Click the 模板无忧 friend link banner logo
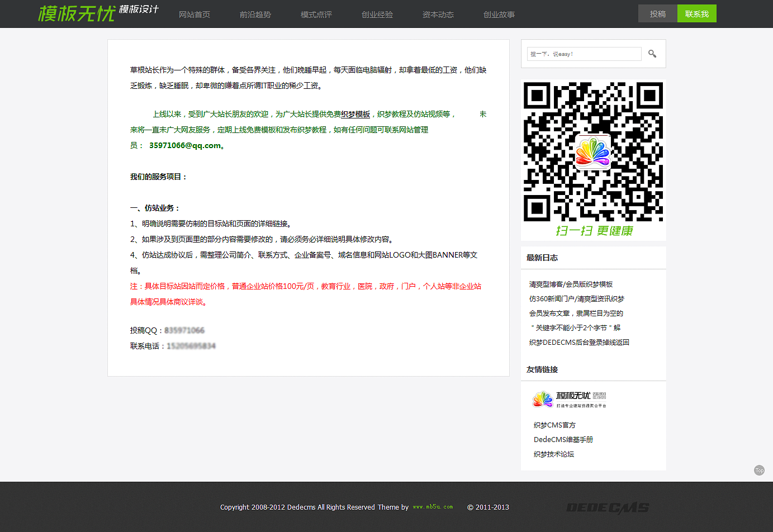This screenshot has height=532, width=773. 570,399
